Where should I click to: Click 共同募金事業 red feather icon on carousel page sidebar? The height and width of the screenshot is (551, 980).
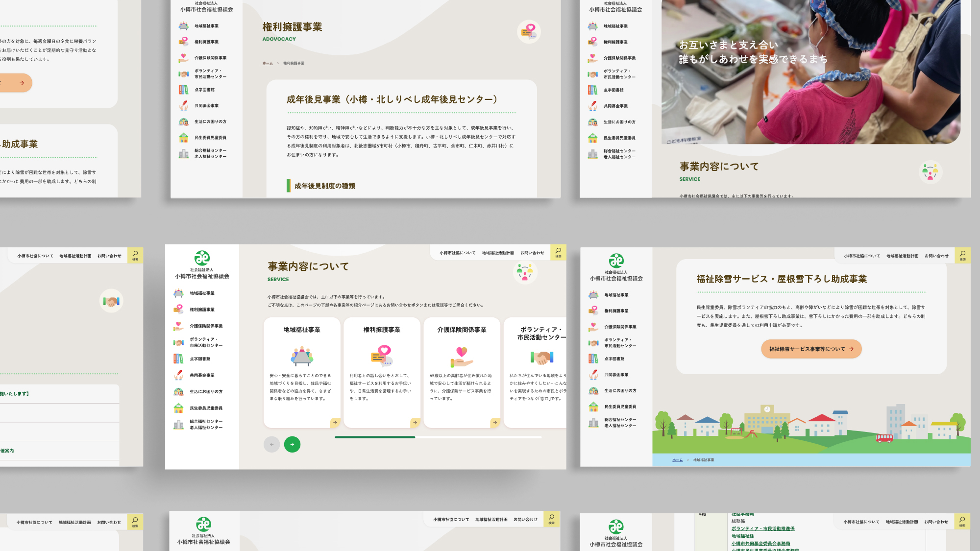178,375
